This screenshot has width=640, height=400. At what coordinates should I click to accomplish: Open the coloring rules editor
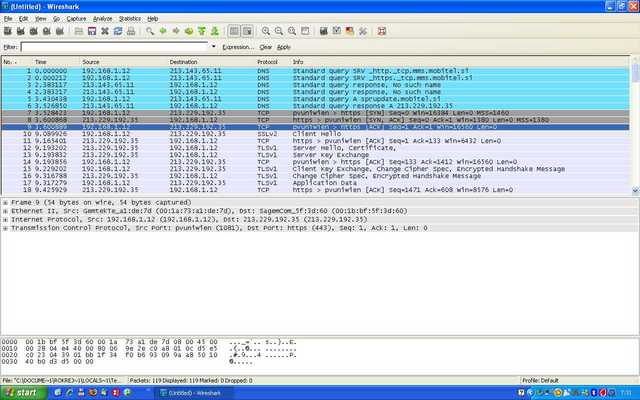(350, 31)
